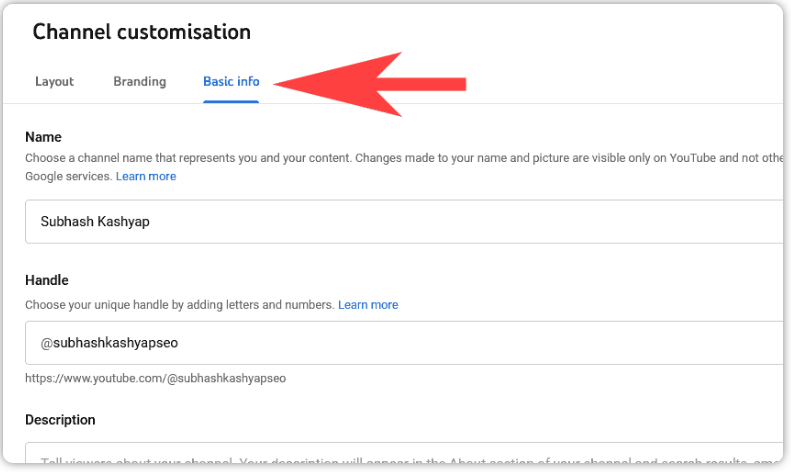Open Learn more link under Handle
This screenshot has width=791, height=472.
click(x=368, y=305)
